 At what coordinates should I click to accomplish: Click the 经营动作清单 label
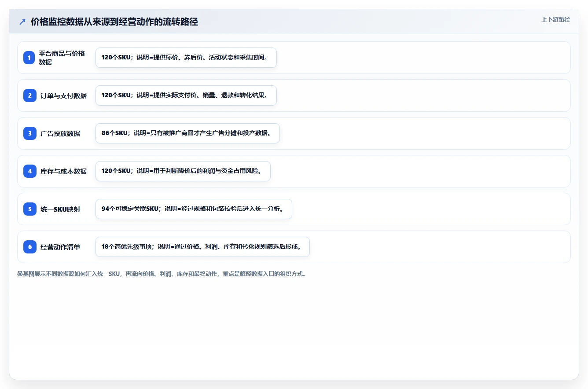60,247
